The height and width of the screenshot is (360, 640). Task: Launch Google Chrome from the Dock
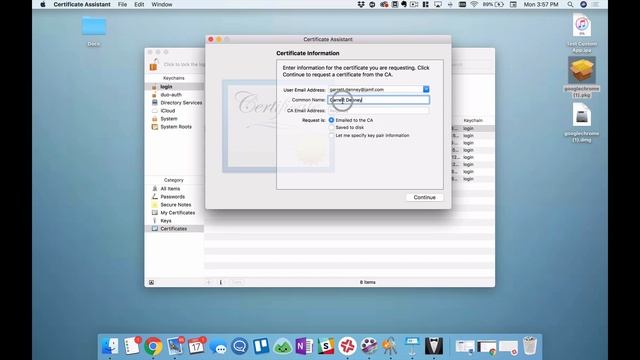(x=153, y=347)
